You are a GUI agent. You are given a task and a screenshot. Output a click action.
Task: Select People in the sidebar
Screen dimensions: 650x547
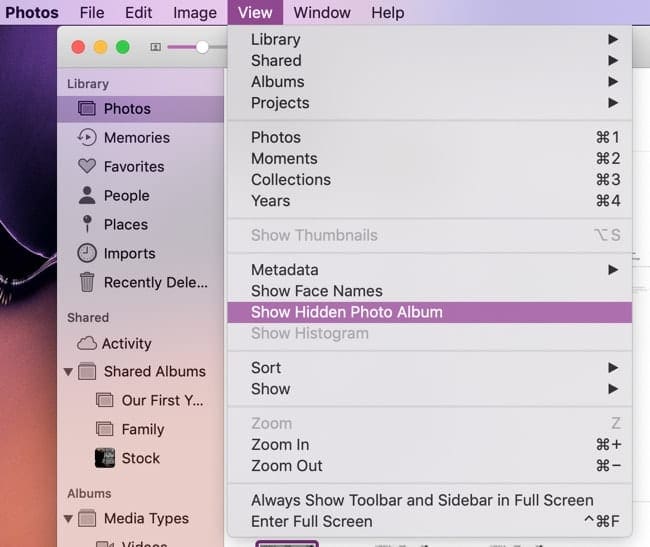pyautogui.click(x=141, y=195)
